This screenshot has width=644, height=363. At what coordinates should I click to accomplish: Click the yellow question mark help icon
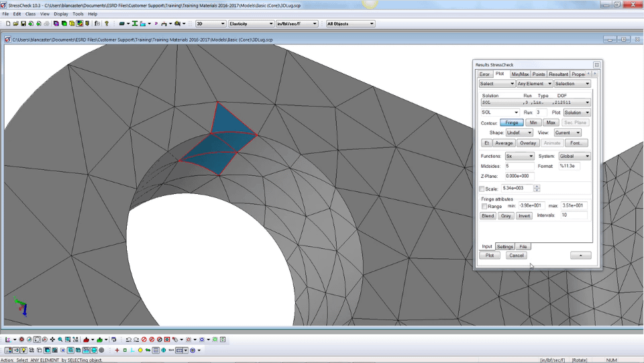[x=106, y=23]
